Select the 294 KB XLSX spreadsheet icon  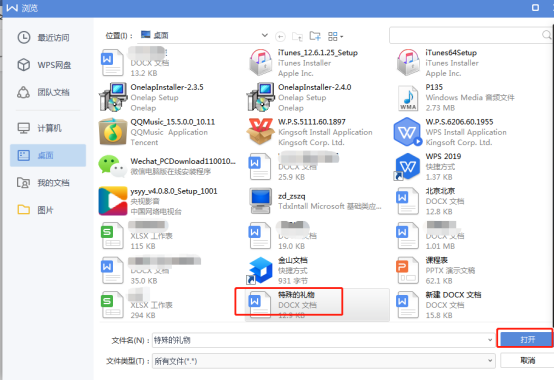[x=113, y=305]
